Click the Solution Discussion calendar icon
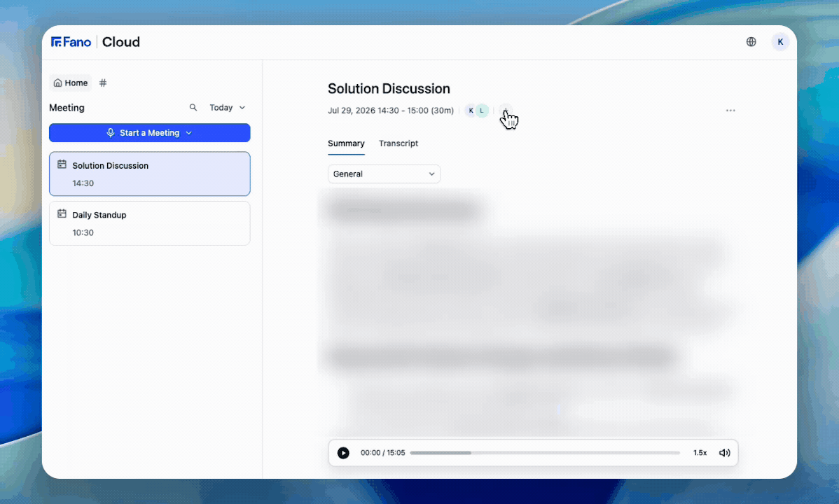Viewport: 839px width, 504px height. (x=62, y=164)
